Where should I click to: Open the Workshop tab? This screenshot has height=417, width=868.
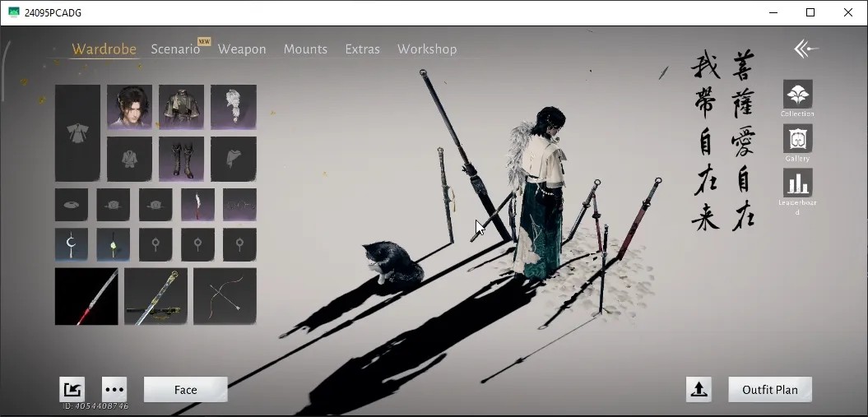click(427, 49)
